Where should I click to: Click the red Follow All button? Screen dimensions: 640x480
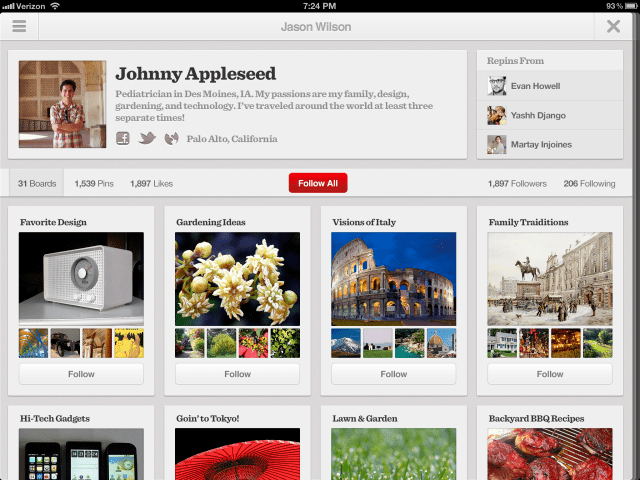318,183
